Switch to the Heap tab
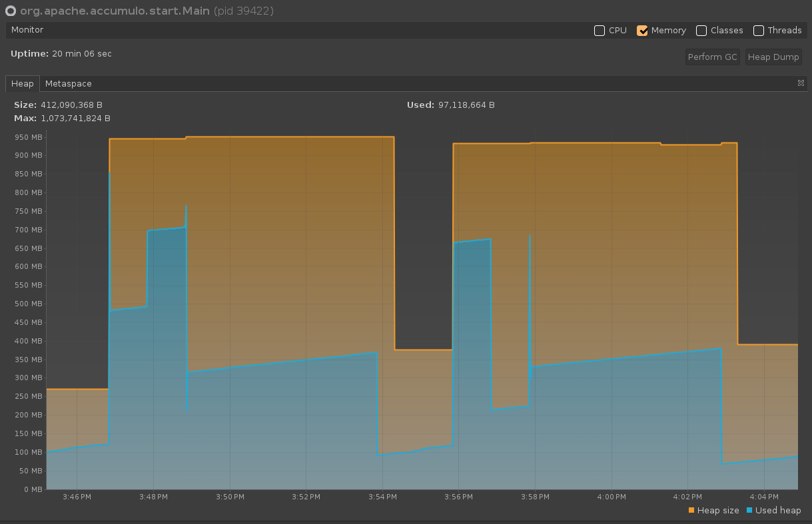This screenshot has height=524, width=812. point(22,84)
